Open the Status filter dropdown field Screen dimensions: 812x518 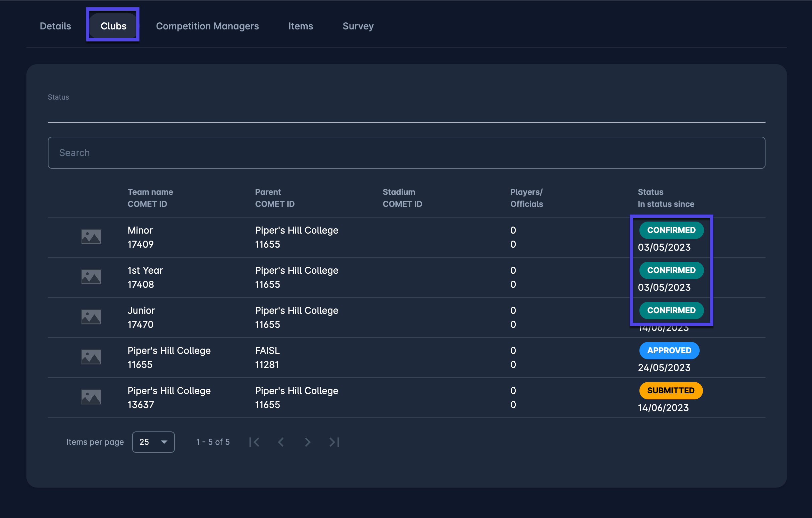406,111
